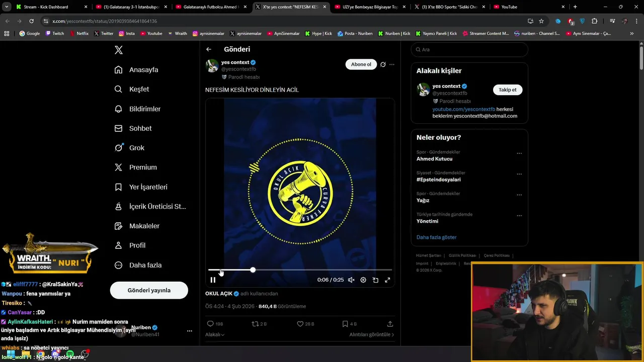
Task: Expand the Daha fazla sidebar menu
Action: coord(138,265)
